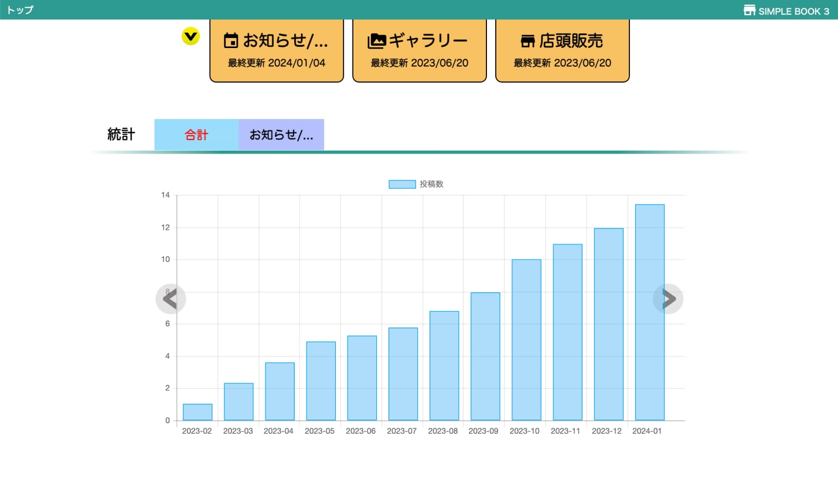Viewport: 838px width, 504px height.
Task: Click the 2023-08 bar in chart
Action: [x=444, y=366]
